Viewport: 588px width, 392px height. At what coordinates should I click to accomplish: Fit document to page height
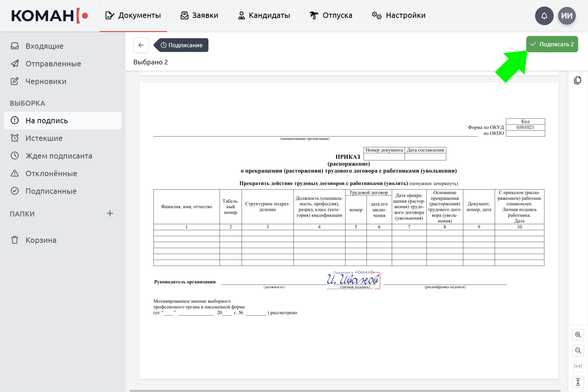[x=578, y=382]
